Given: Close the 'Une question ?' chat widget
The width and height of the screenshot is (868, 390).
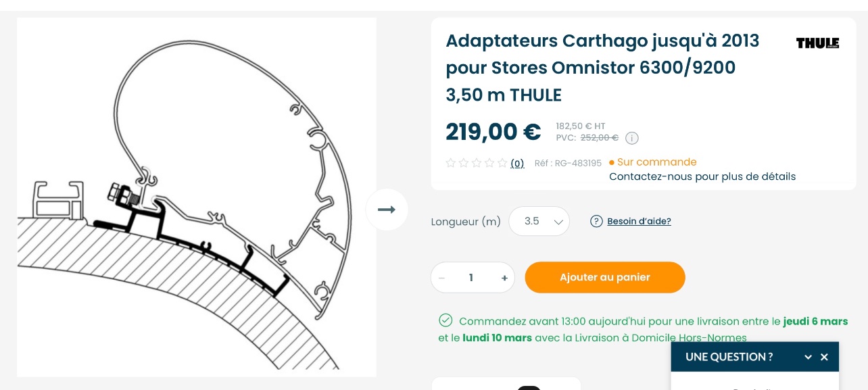Looking at the screenshot, I should [x=824, y=357].
